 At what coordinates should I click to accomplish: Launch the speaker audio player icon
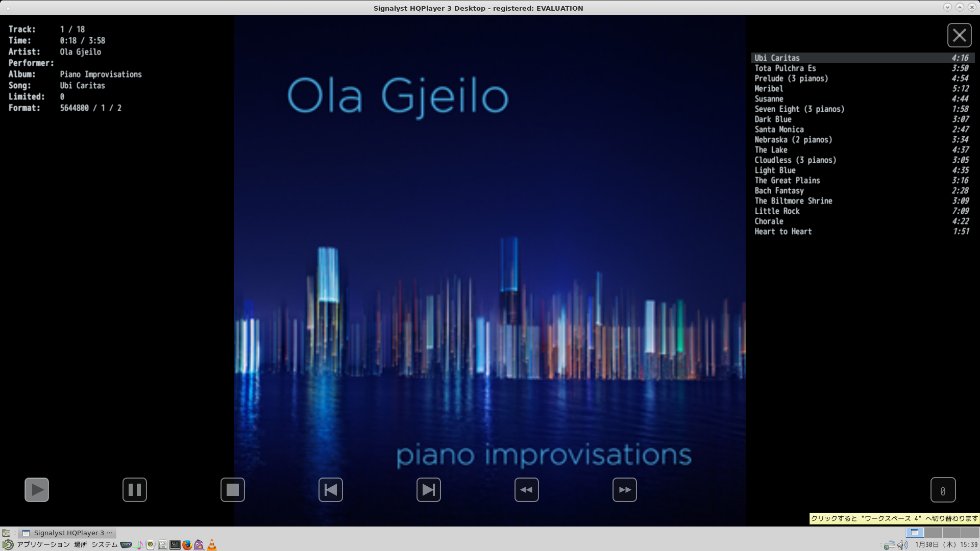tap(151, 545)
